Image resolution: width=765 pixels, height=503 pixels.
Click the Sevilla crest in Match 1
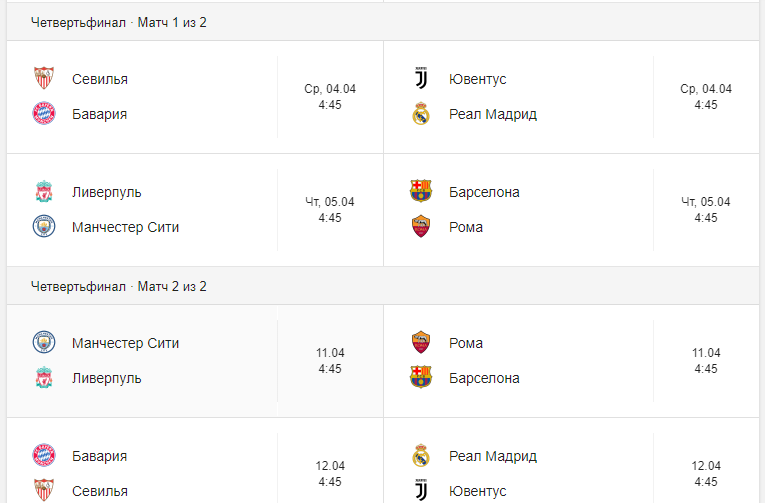click(43, 79)
